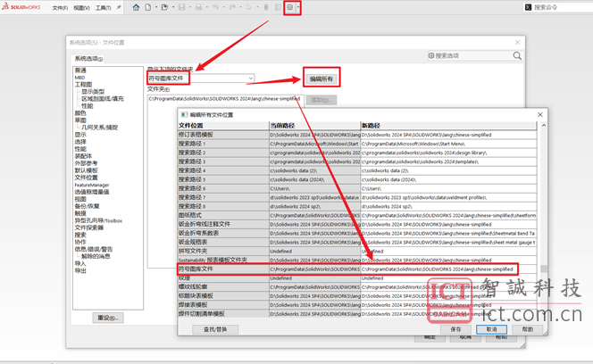Select 几何关系/捕捉 in options tree
This screenshot has width=593, height=364.
point(100,128)
